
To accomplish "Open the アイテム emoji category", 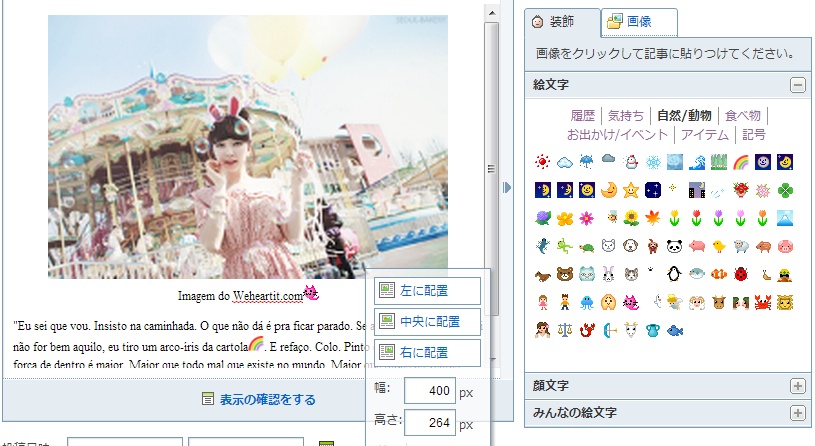I will (x=705, y=135).
